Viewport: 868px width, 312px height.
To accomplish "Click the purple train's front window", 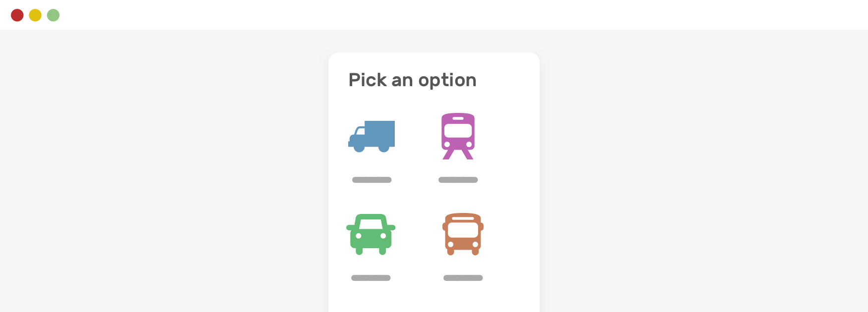I will [458, 131].
